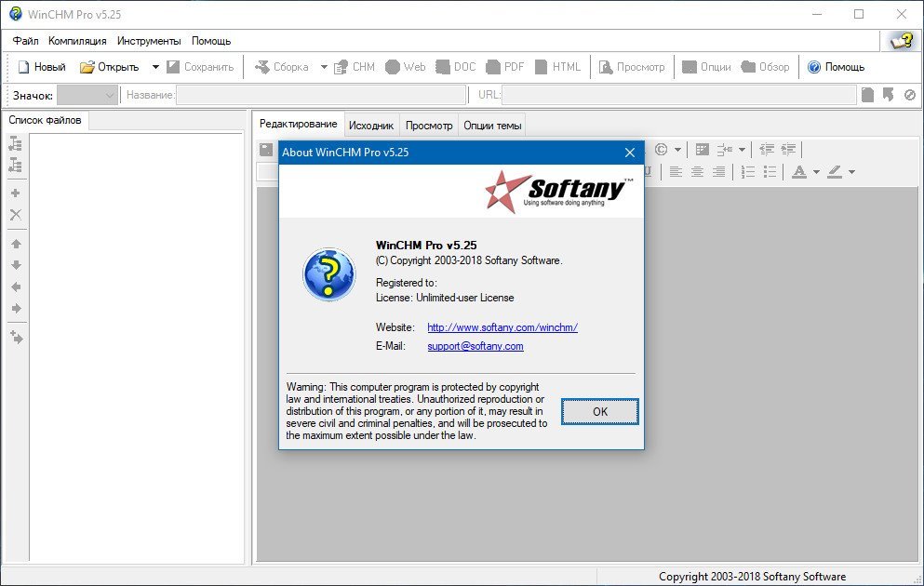Click the highlight color pen icon
This screenshot has width=924, height=586.
coord(835,172)
